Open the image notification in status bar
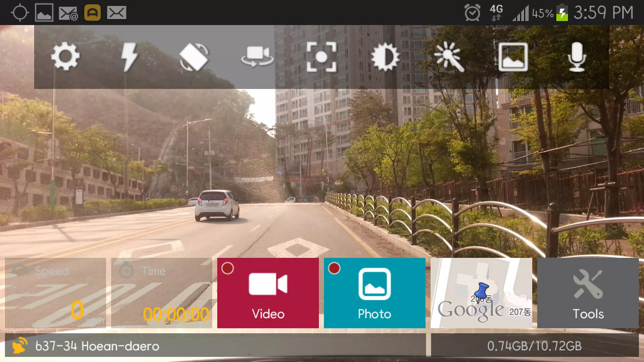Screen dimensions: 644x362 point(44,13)
